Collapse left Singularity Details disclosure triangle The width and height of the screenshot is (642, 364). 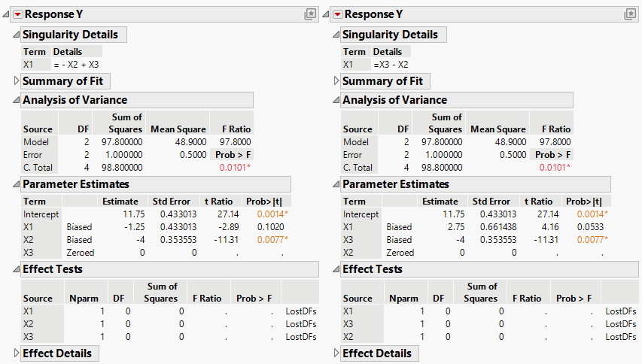pyautogui.click(x=17, y=35)
